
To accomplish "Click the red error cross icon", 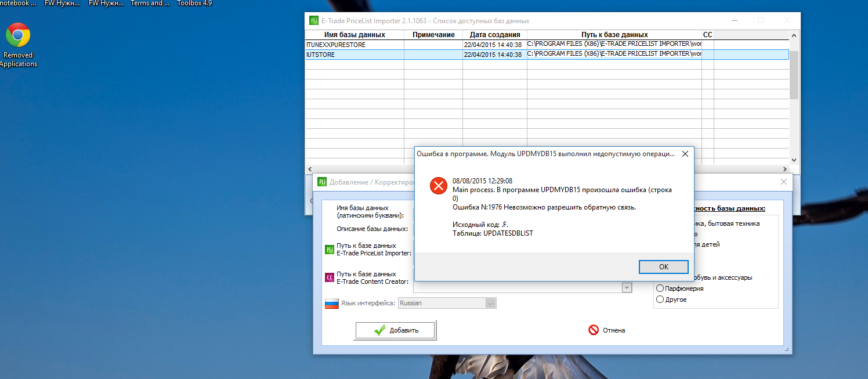I will click(437, 186).
